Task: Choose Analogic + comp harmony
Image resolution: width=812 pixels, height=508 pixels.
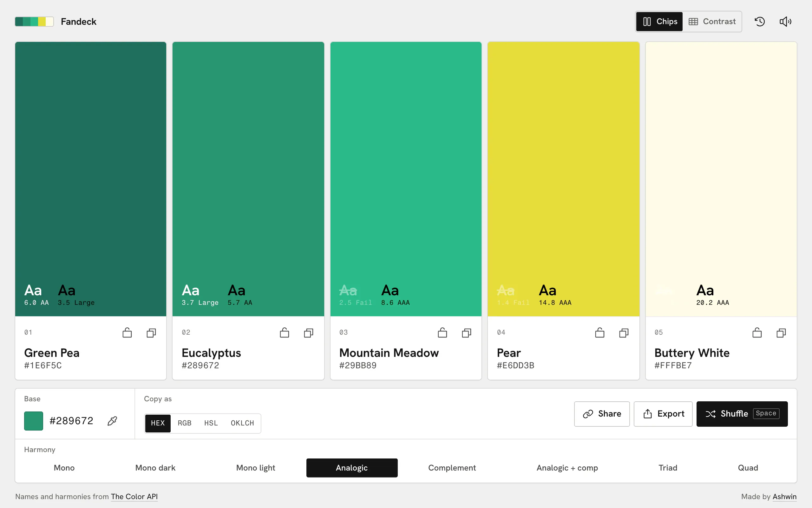Action: coord(567,468)
